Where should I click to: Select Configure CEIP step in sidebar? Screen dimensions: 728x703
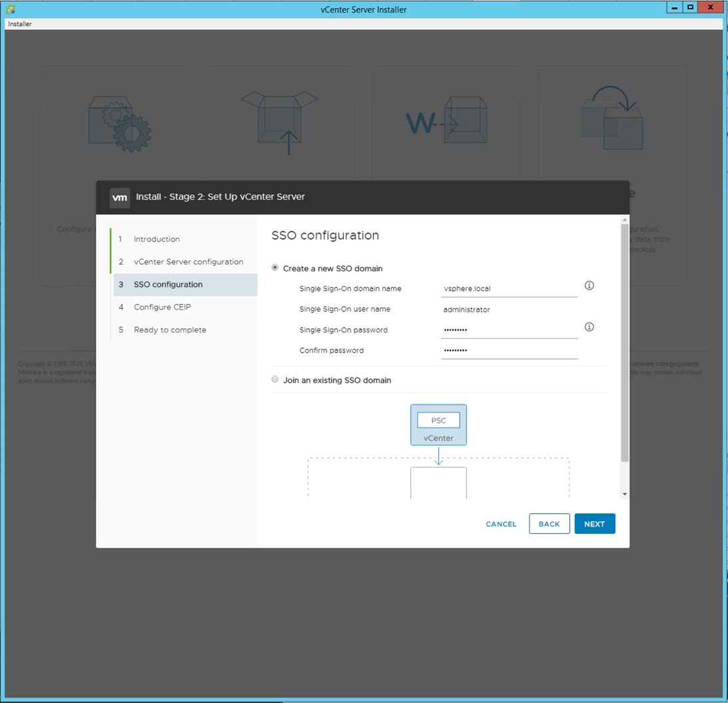point(162,307)
